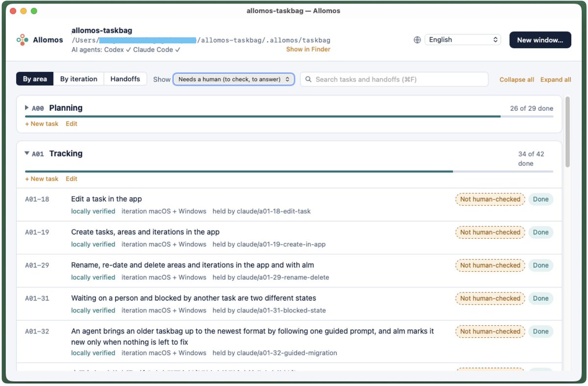Click Edit under the Tracking area
Screen dimensions: 588x386
(72, 179)
